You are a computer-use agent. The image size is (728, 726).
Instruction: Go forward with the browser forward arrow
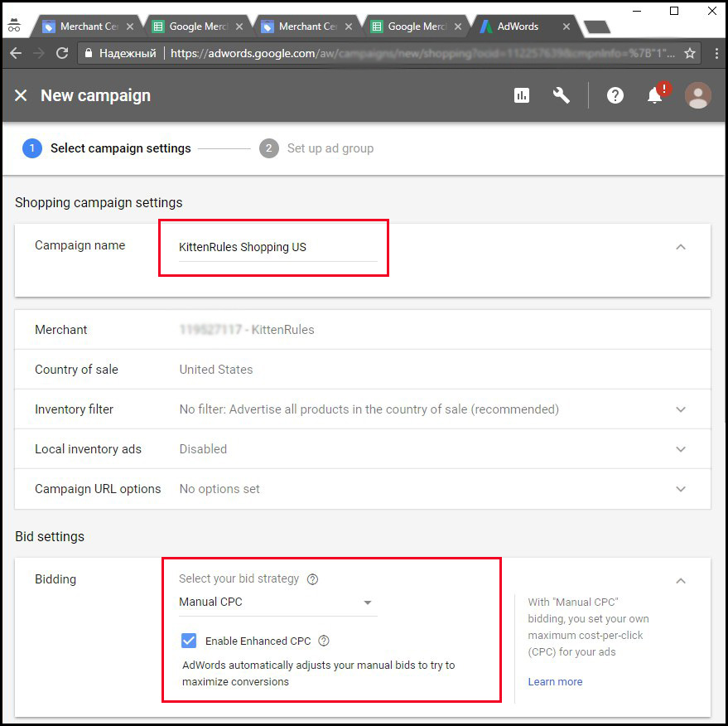39,53
